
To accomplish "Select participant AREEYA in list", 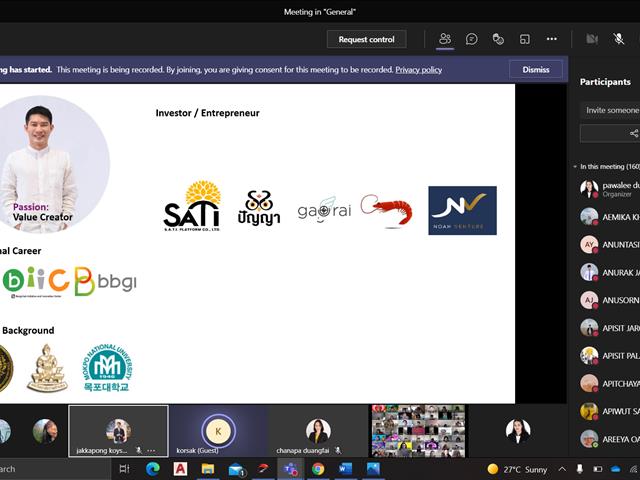I will (x=610, y=439).
